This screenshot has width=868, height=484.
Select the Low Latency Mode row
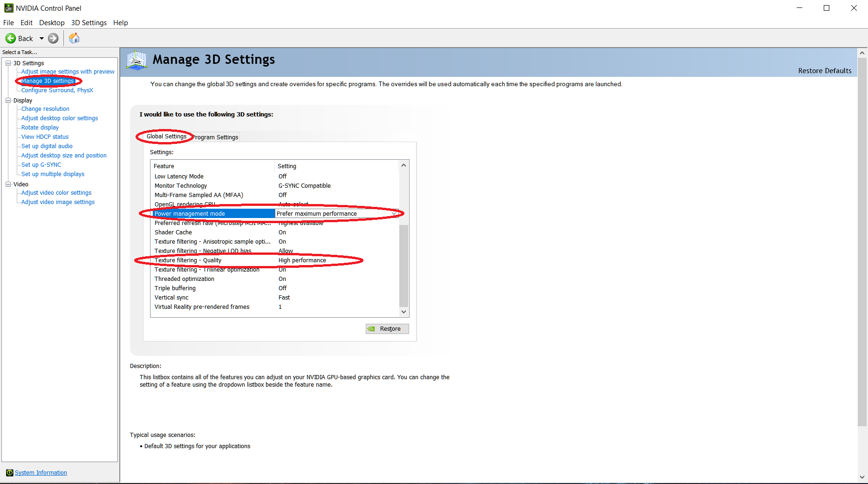pos(275,177)
